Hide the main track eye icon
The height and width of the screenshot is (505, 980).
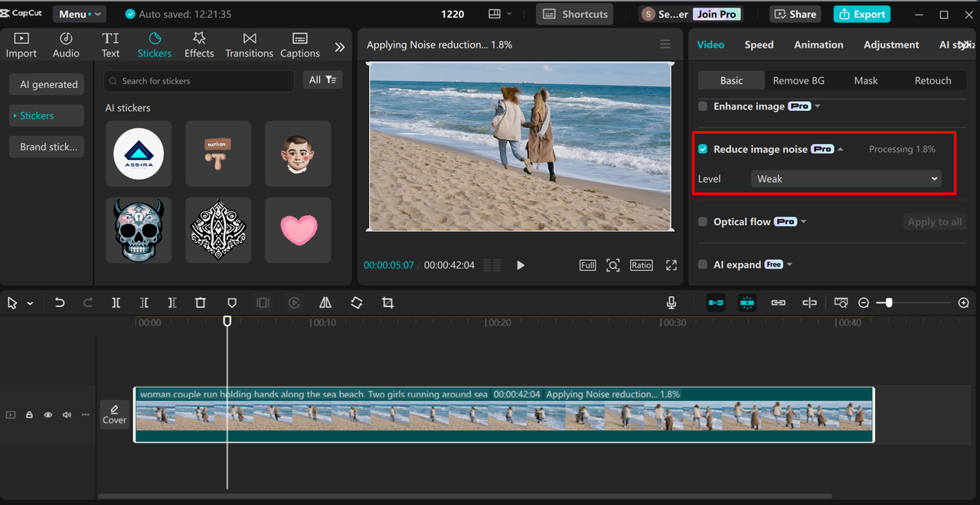pos(48,415)
